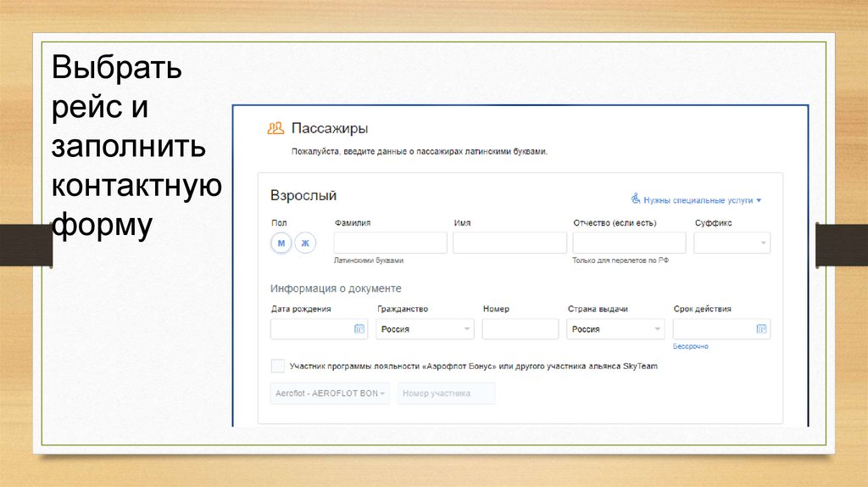Click the Информация о документе heading
868x487 pixels.
click(336, 288)
